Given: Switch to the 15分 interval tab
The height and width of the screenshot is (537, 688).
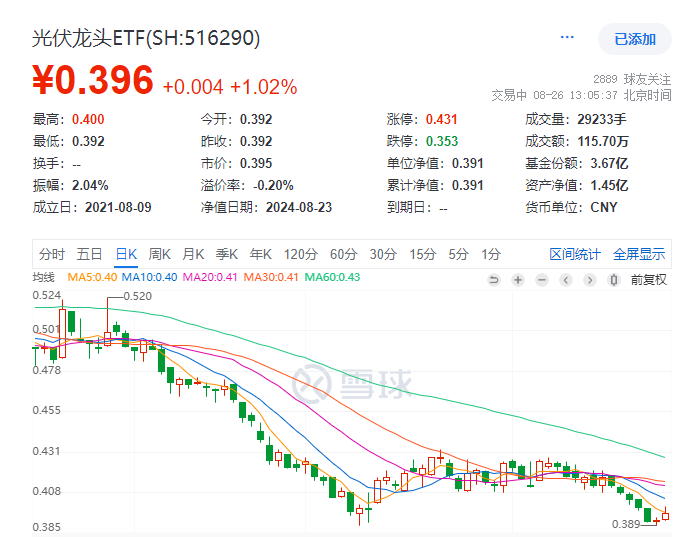Looking at the screenshot, I should coord(423,254).
